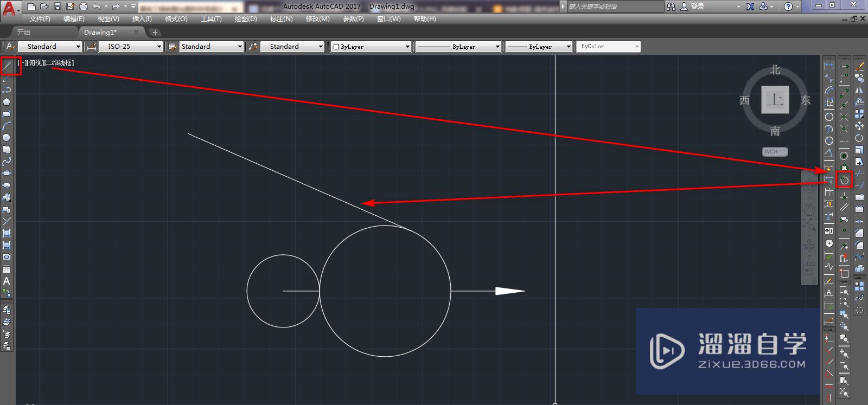
Task: Select the Tangent object snap icon
Action: tap(844, 179)
